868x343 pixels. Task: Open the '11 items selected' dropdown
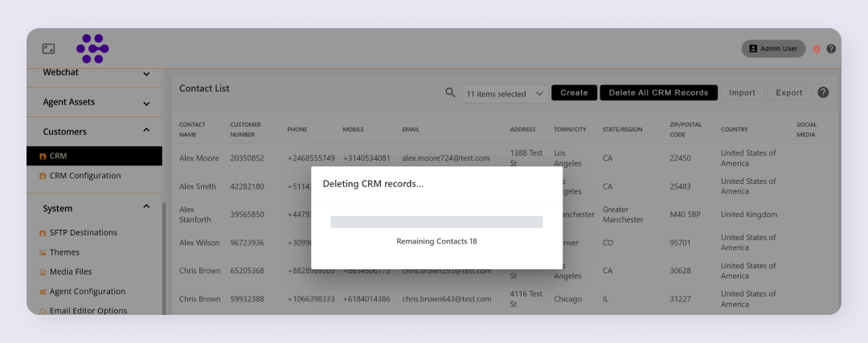point(506,94)
